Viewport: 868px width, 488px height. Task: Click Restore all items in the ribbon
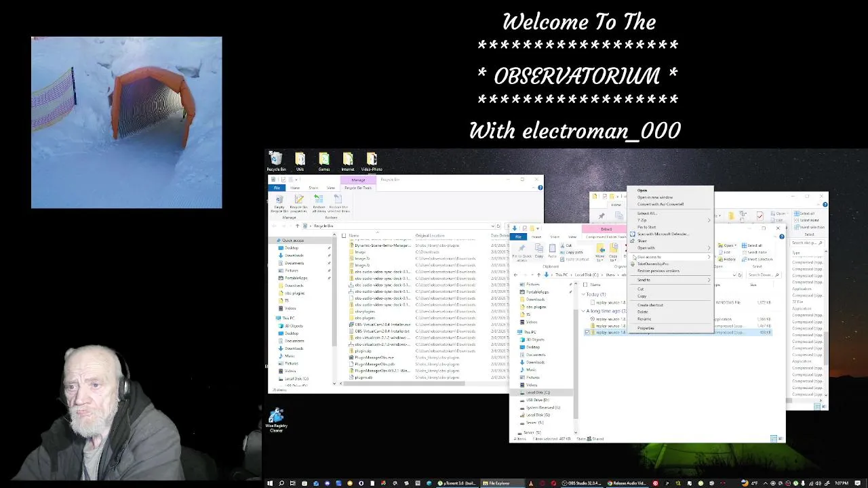click(319, 203)
